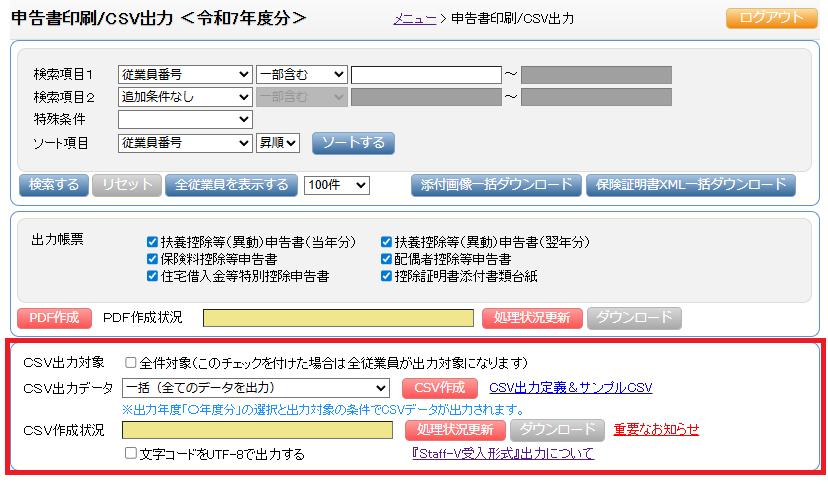Image resolution: width=828 pixels, height=484 pixels.
Task: Expand the 検索項目1 従業員番号 dropdown
Action: [185, 74]
